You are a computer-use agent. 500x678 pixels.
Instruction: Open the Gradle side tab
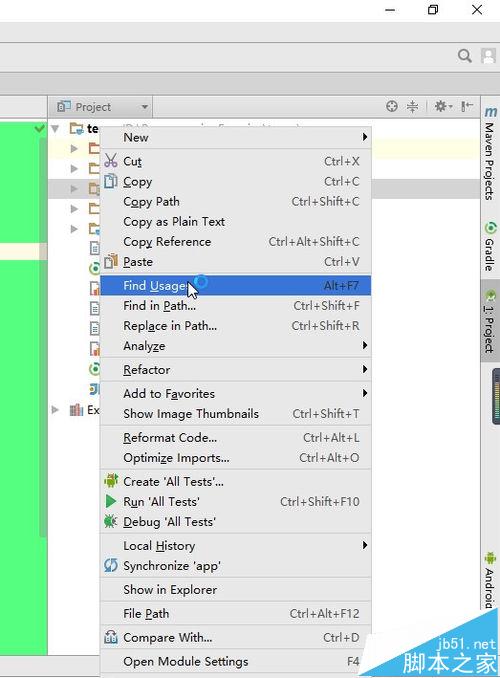click(490, 246)
